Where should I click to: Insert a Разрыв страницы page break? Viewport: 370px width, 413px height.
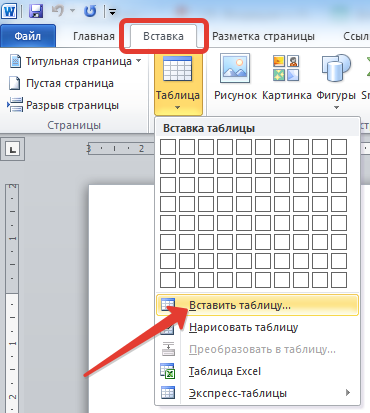(63, 105)
